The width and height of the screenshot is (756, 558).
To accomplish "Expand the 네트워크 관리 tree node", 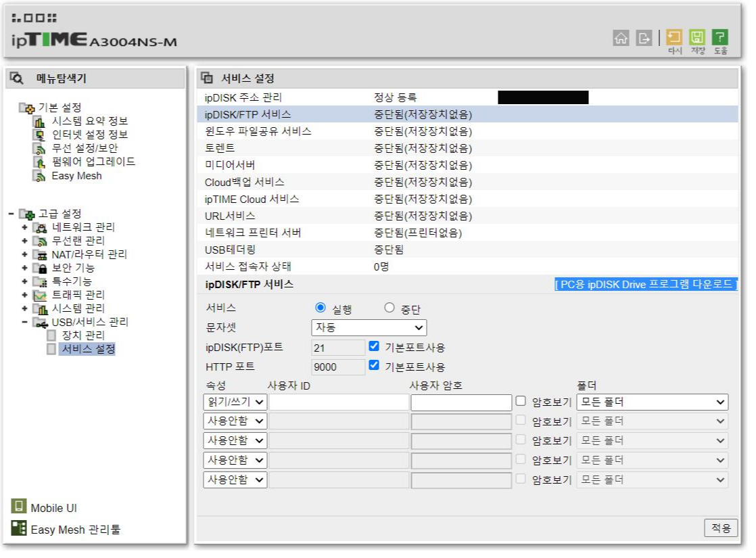I will [24, 227].
